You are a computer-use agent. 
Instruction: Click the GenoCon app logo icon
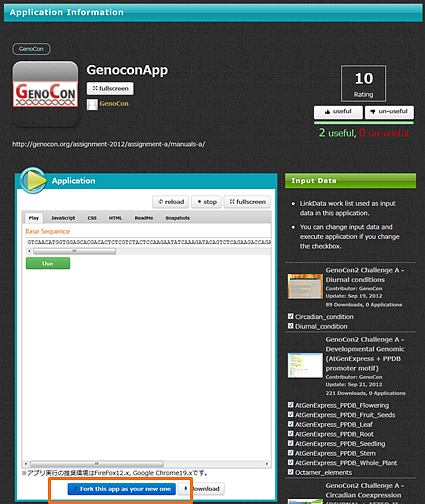(45, 94)
